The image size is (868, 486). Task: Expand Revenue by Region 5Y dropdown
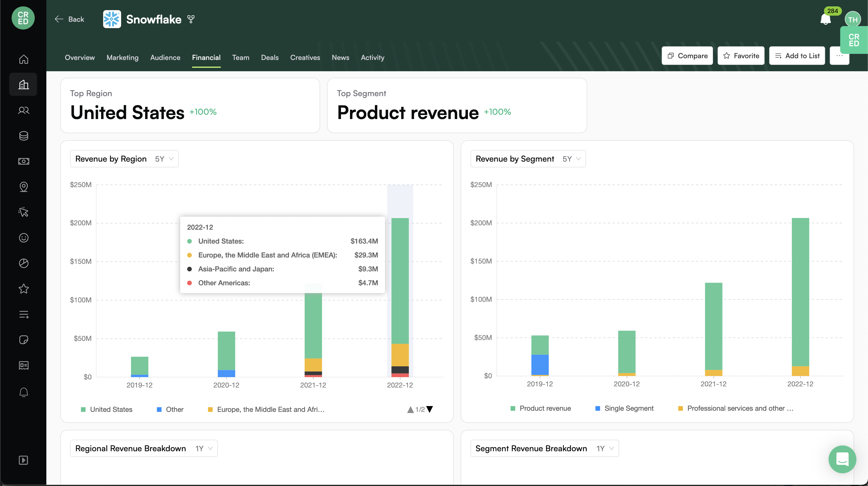(124, 159)
